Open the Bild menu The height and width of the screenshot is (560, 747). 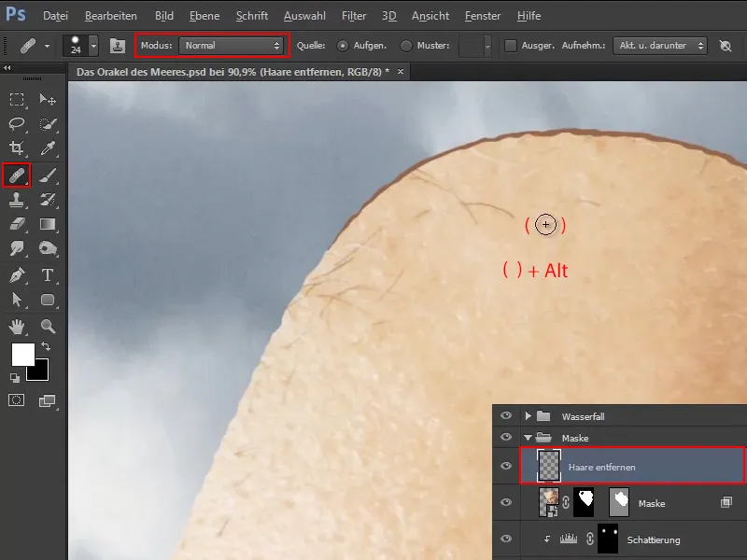(164, 16)
